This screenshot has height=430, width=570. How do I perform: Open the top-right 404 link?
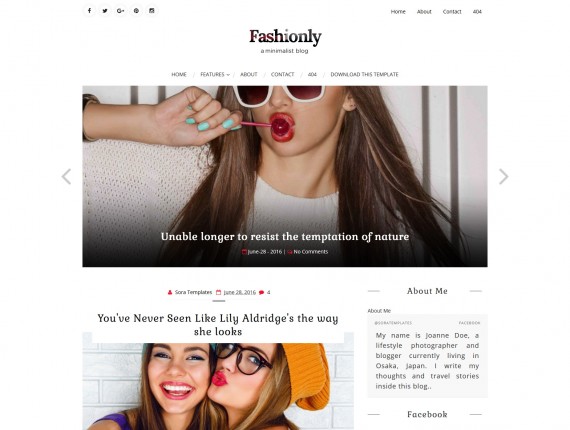pyautogui.click(x=477, y=12)
